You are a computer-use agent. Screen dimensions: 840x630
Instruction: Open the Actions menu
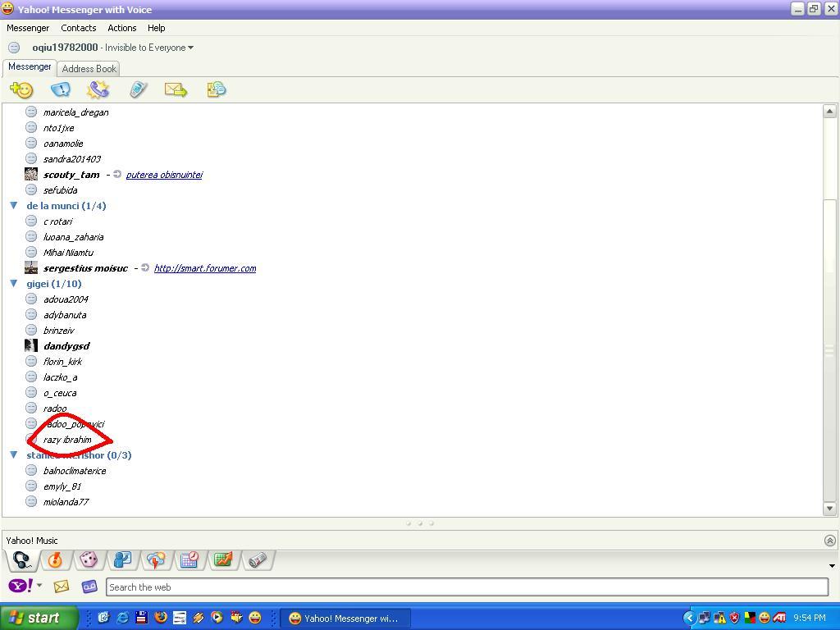pos(122,28)
